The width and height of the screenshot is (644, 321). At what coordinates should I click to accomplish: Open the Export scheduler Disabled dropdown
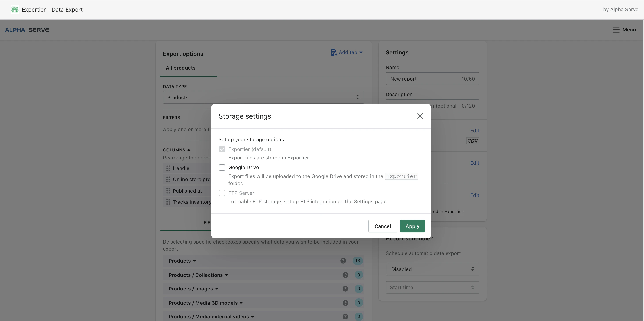coord(432,269)
